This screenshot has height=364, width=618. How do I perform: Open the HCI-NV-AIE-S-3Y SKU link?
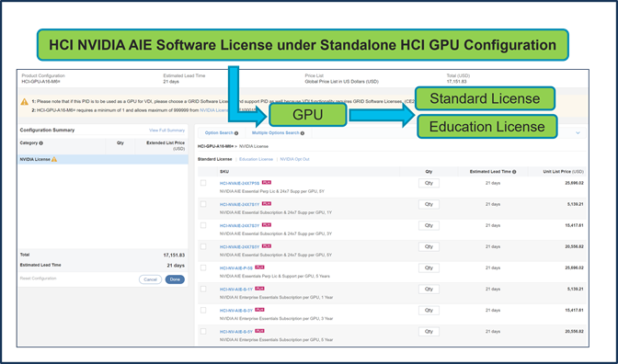point(236,311)
